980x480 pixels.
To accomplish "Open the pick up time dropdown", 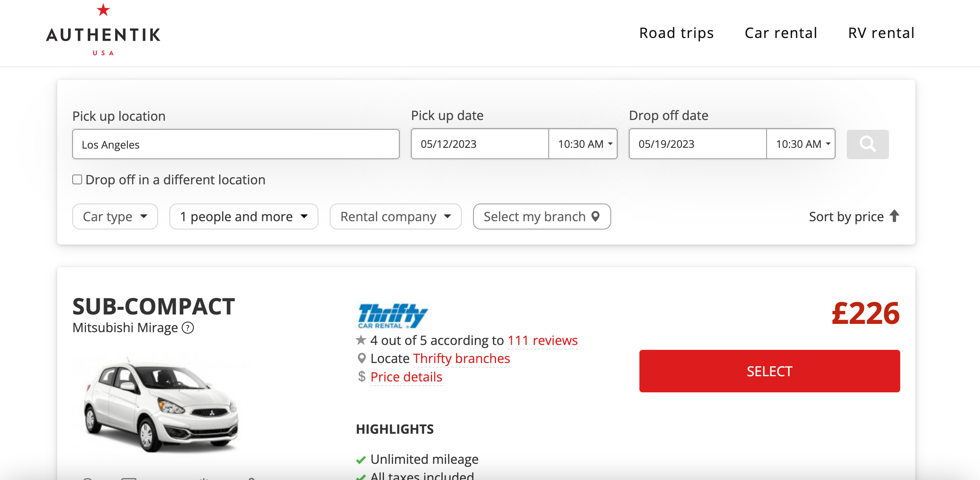I will [583, 144].
